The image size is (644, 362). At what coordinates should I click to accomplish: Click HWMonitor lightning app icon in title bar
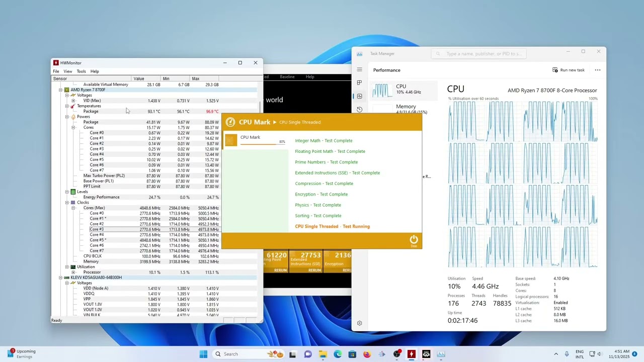coord(56,63)
